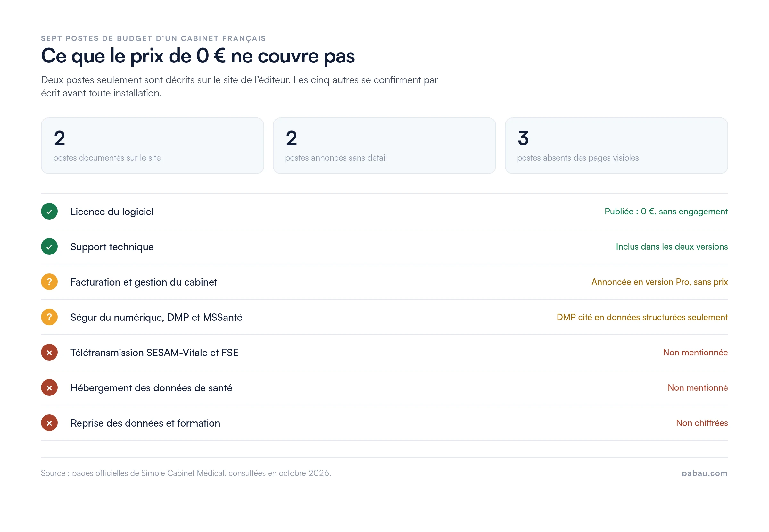
Task: Click the red cross icon beside Reprise des données
Action: [x=49, y=423]
